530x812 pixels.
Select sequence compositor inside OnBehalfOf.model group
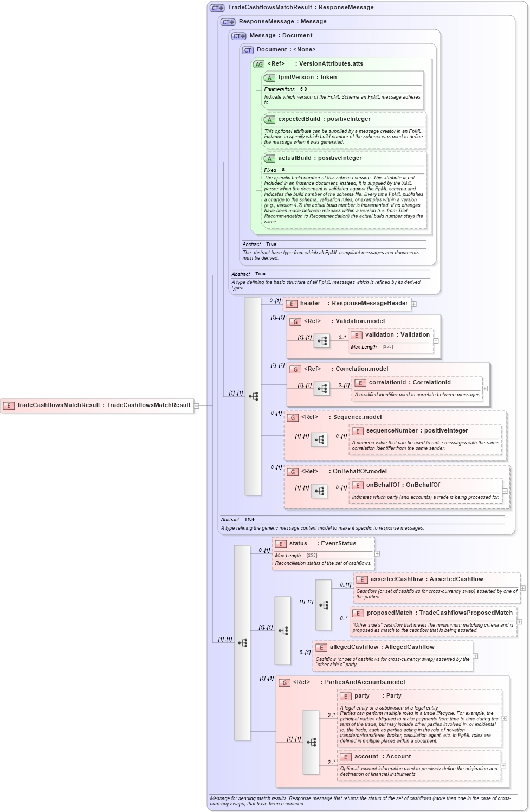[319, 491]
